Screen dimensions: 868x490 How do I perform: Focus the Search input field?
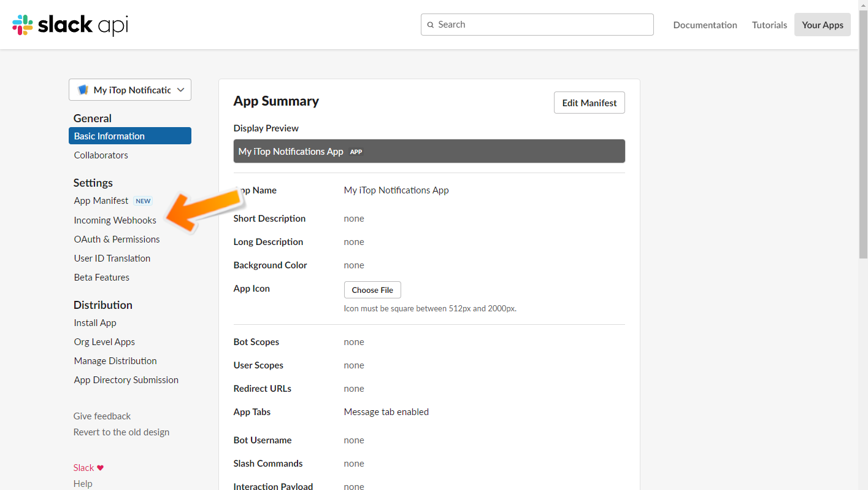point(540,25)
